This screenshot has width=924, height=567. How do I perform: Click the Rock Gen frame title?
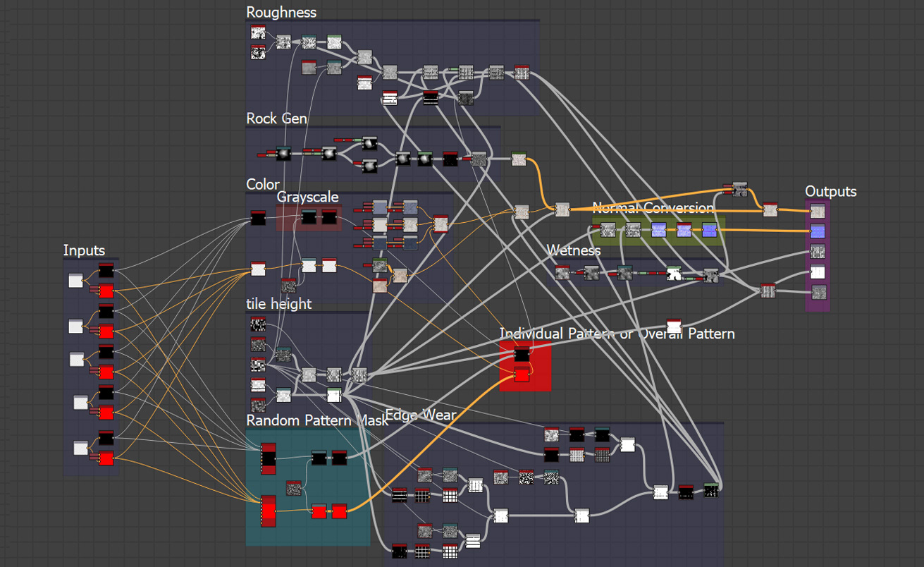pyautogui.click(x=276, y=118)
